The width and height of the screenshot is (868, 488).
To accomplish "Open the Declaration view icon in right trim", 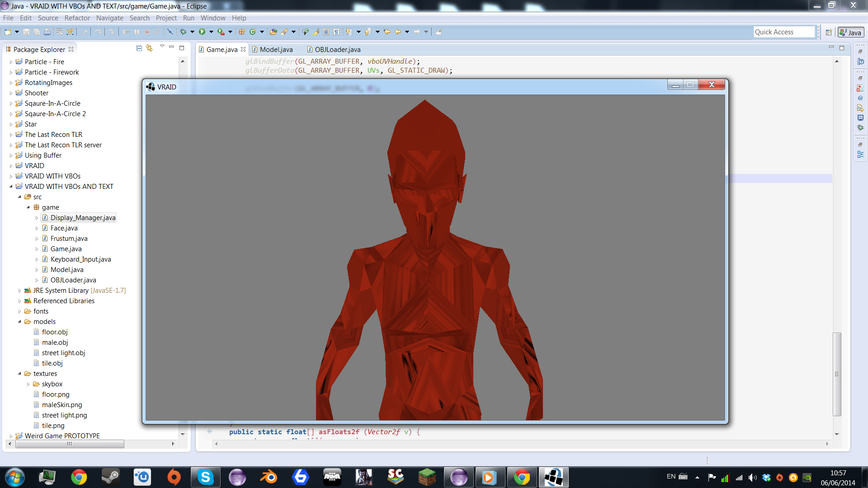I will [860, 108].
